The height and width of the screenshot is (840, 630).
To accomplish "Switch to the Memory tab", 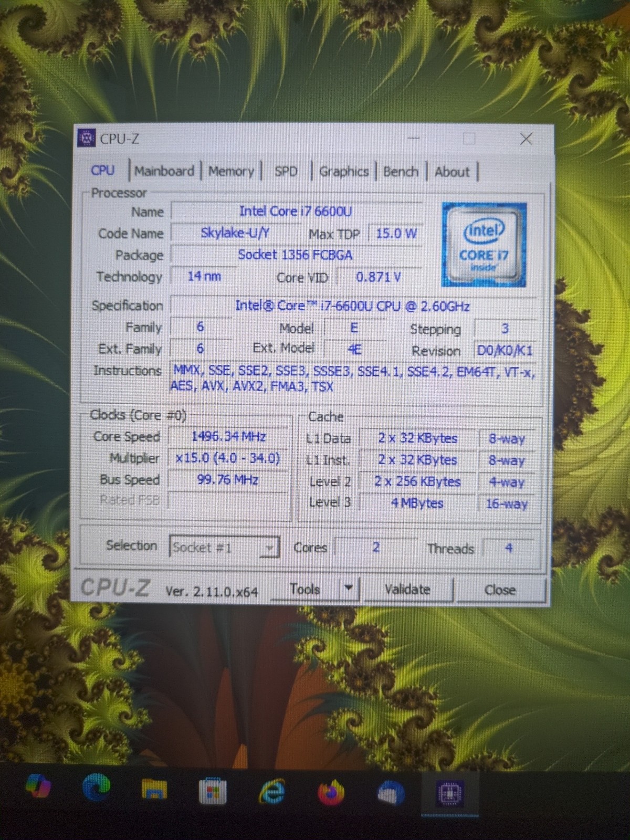I will [231, 171].
